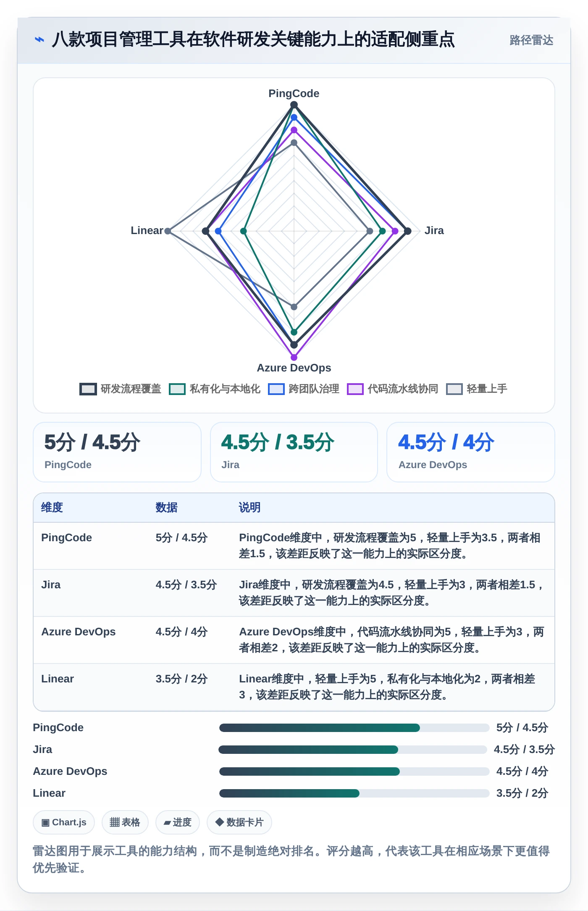The width and height of the screenshot is (588, 911).
Task: Open the PingCode 5分 / 4.5分 data card
Action: (117, 452)
